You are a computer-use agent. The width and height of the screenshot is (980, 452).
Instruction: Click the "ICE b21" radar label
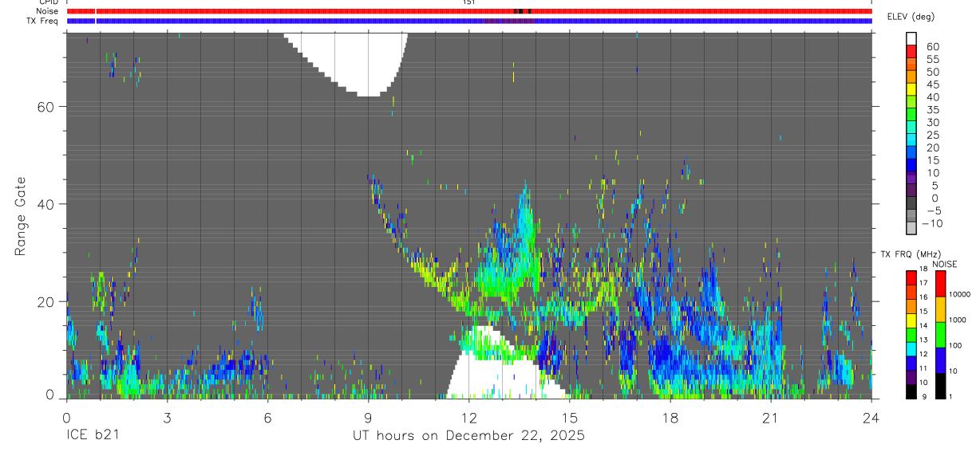pos(92,436)
